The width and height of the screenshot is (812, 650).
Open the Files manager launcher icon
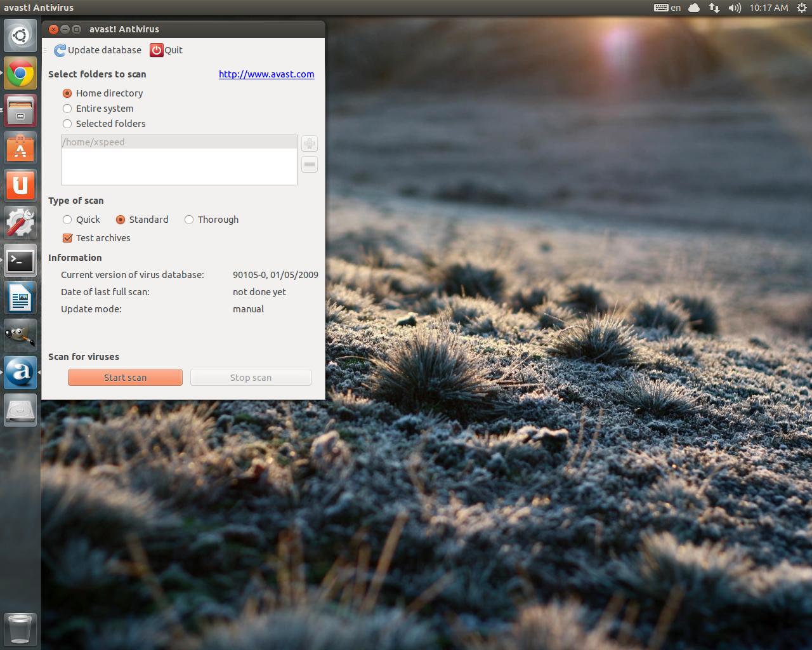pyautogui.click(x=20, y=110)
